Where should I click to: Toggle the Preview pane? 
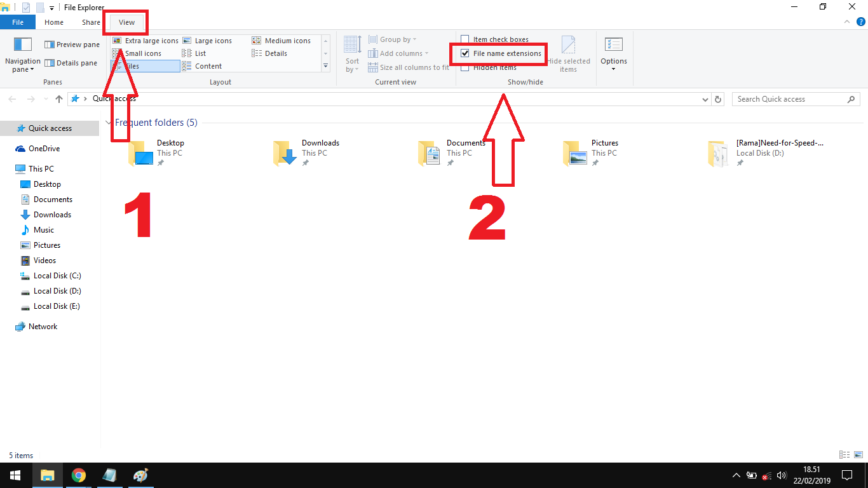[x=72, y=44]
